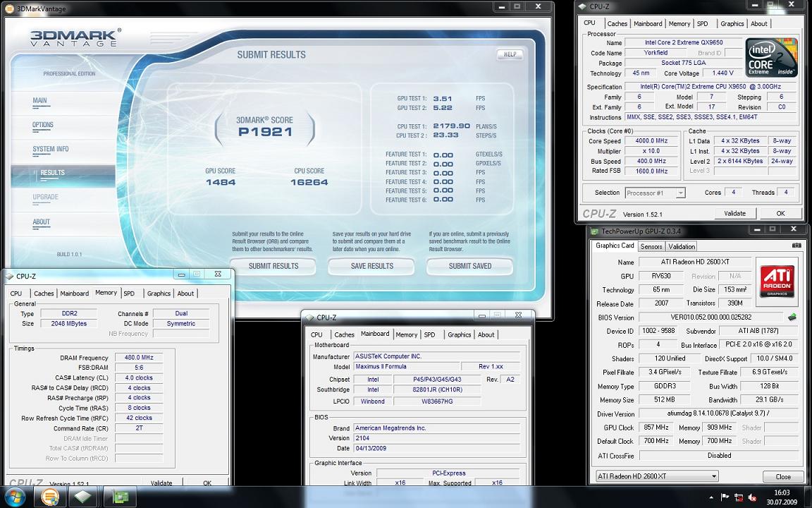Screen dimensions: 812x508
Task: Click the GPU TEST 1 value 3.51
Action: click(442, 99)
